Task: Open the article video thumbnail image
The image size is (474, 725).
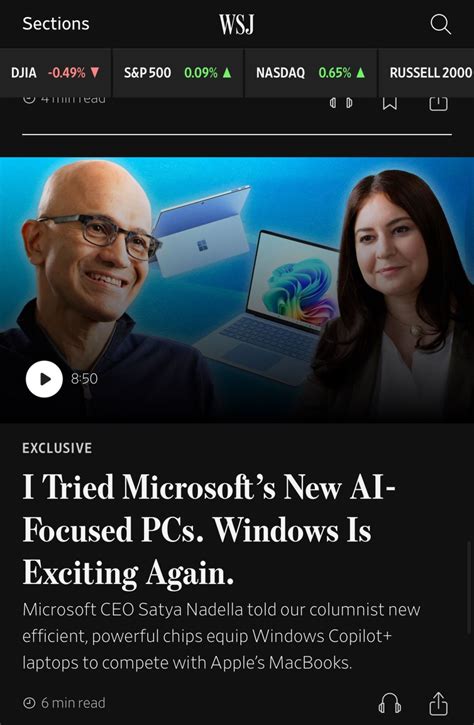Action: (237, 290)
